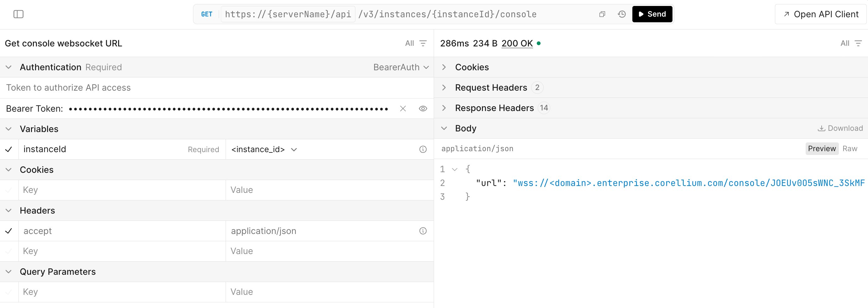This screenshot has height=308, width=868.
Task: Expand Request Headers section
Action: click(x=444, y=88)
